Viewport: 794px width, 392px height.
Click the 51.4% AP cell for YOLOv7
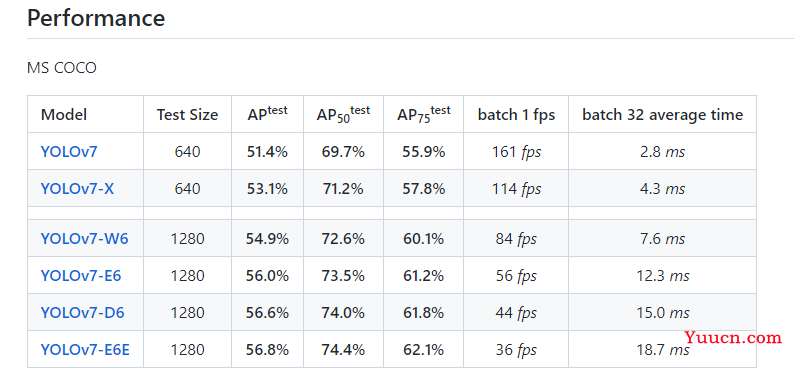coord(267,151)
